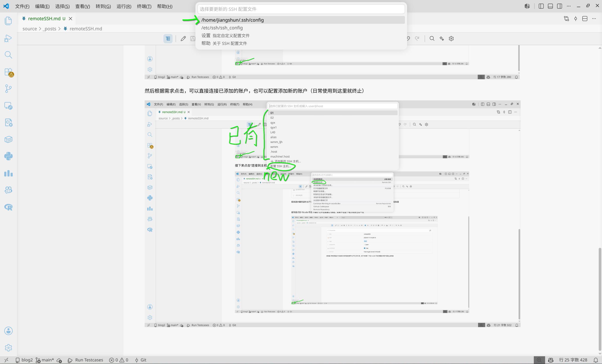The height and width of the screenshot is (364, 602).
Task: Click the editor toolbar pencil edit icon
Action: point(183,39)
